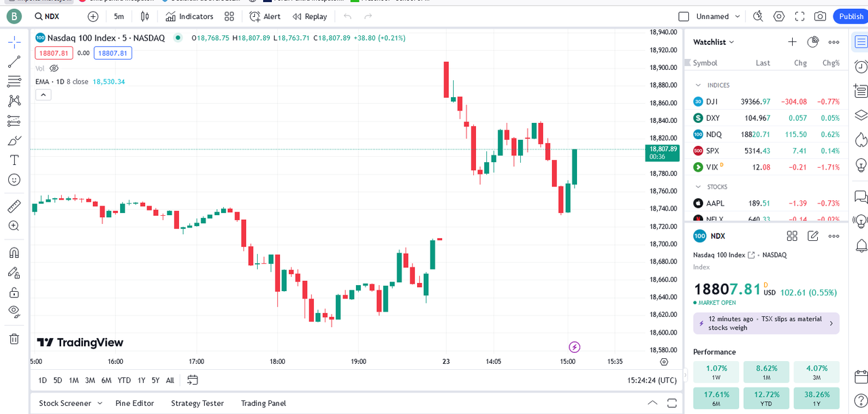Open the emoji icons tool
The height and width of the screenshot is (414, 868).
(x=14, y=180)
